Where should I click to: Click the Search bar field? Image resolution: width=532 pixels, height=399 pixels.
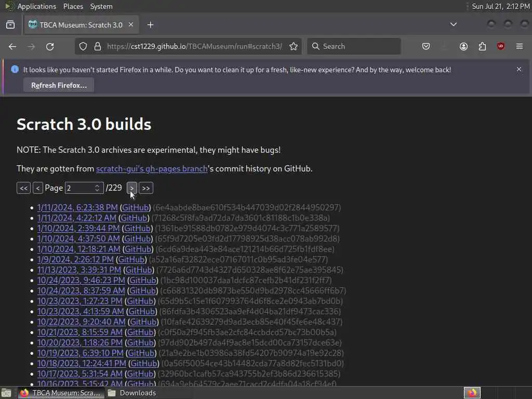coord(354,46)
